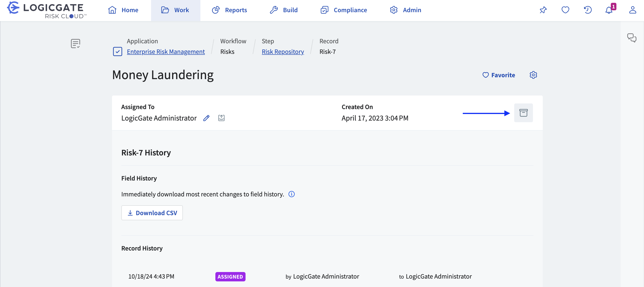
Task: Click the 'Record History' heading
Action: 142,248
